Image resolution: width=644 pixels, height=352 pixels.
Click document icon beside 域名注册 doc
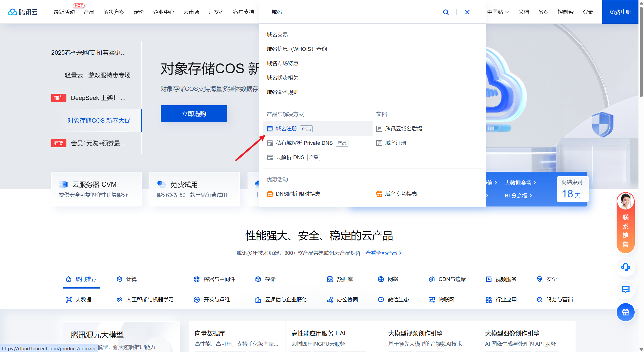pyautogui.click(x=379, y=143)
